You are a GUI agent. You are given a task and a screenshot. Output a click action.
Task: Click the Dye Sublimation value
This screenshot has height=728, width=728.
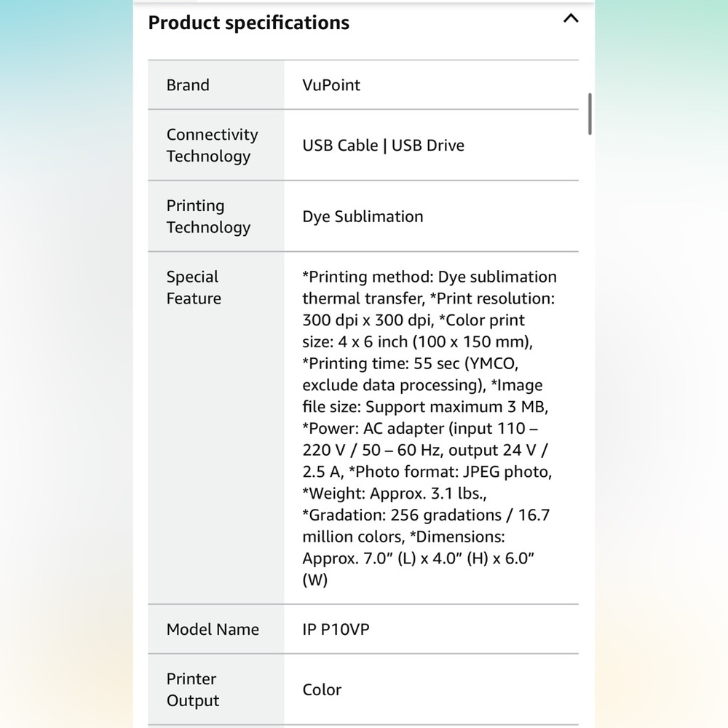[363, 216]
